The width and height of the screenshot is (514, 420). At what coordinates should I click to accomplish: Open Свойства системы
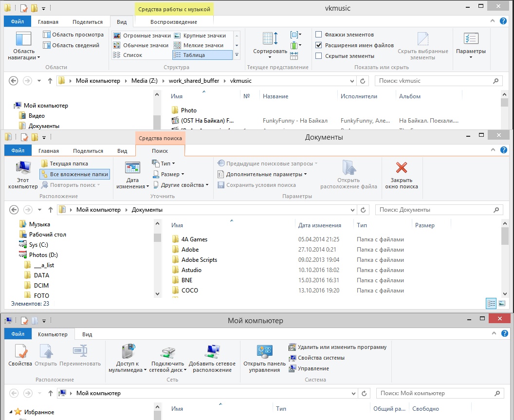317,358
